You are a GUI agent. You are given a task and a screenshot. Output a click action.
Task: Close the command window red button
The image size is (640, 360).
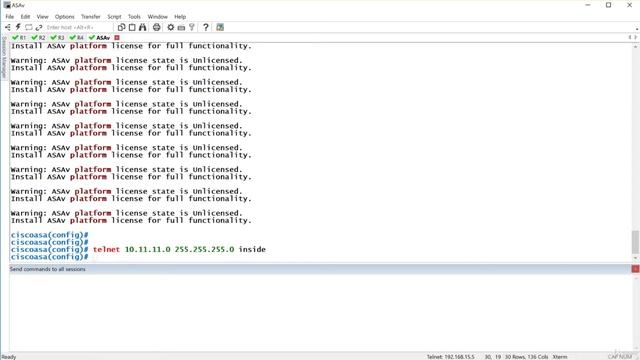click(635, 269)
